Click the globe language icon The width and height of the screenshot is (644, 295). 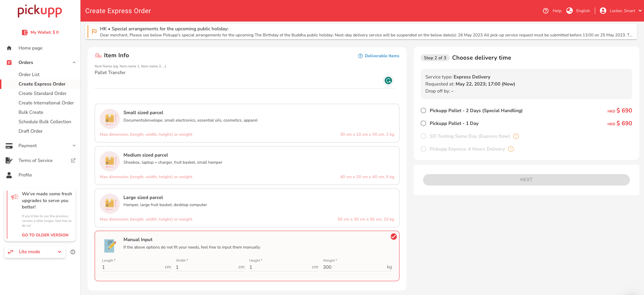pyautogui.click(x=569, y=11)
